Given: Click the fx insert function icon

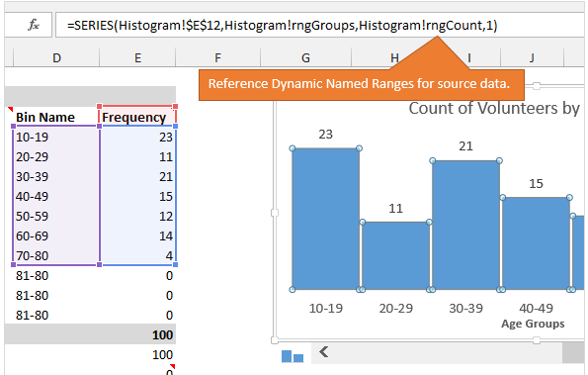Looking at the screenshot, I should (x=34, y=25).
